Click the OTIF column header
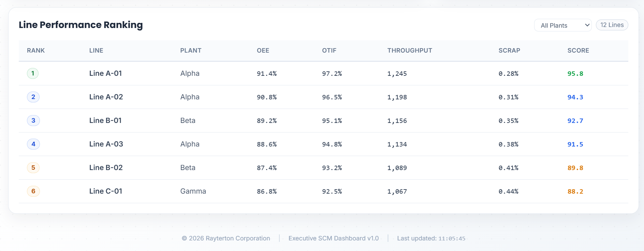This screenshot has height=251, width=644. click(x=329, y=51)
